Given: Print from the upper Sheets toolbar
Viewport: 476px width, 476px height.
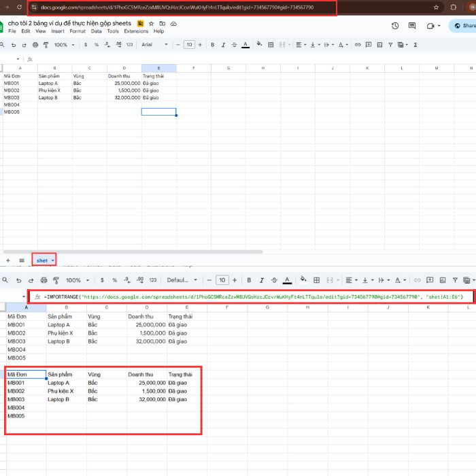Looking at the screenshot, I should coord(35,45).
